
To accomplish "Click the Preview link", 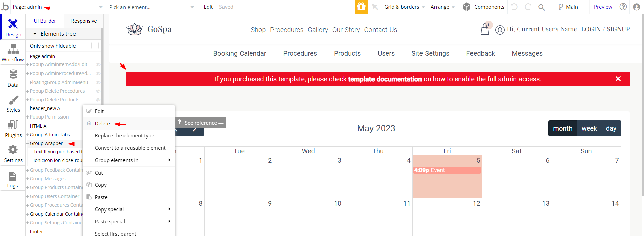I will click(603, 7).
